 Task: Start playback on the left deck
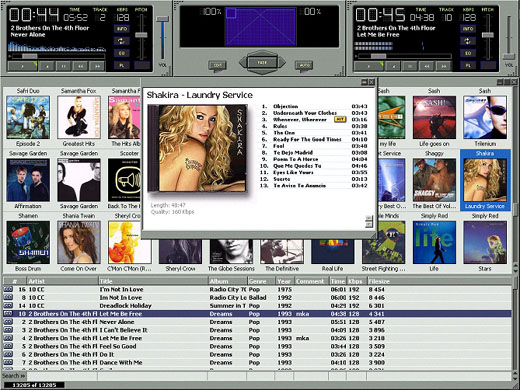[23, 66]
